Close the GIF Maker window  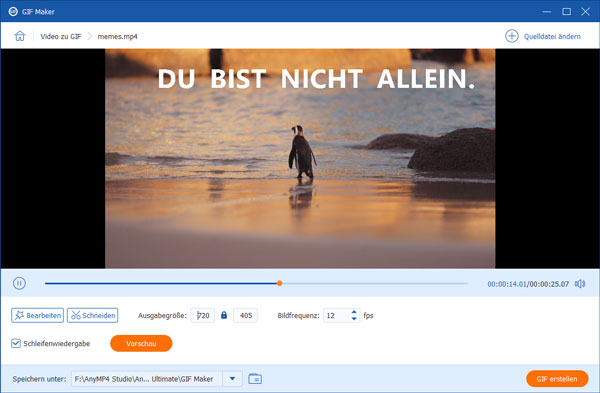click(x=585, y=11)
